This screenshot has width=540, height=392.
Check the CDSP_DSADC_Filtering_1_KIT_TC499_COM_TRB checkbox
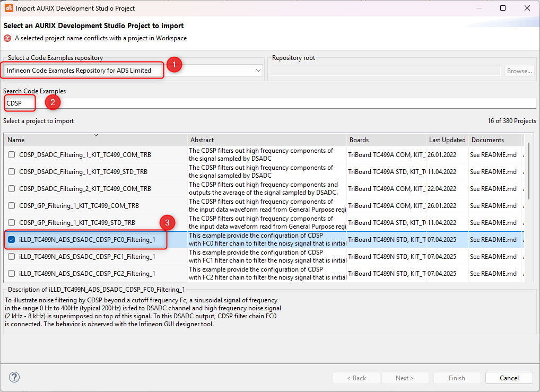point(12,155)
